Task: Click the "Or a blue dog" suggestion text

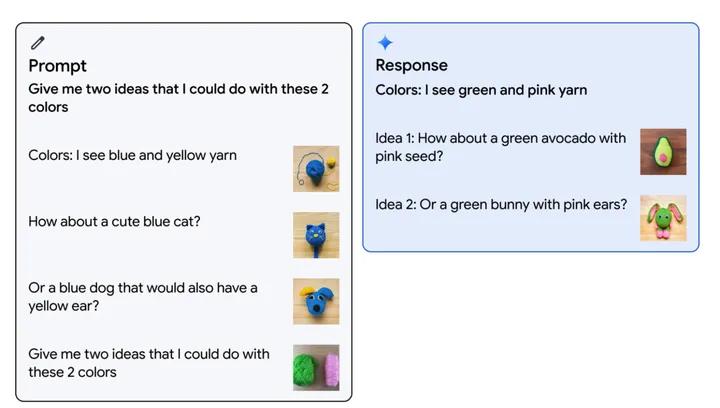Action: [x=142, y=296]
